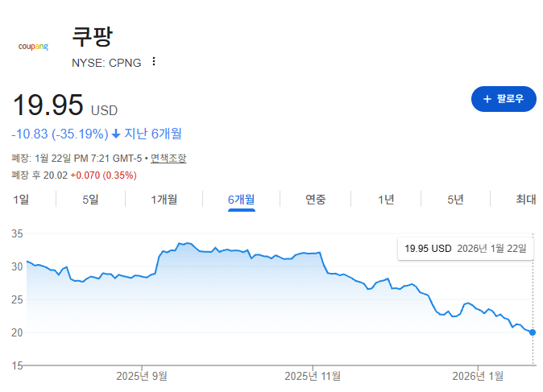
Task: Switch to the 1일 chart range
Action: pos(21,200)
